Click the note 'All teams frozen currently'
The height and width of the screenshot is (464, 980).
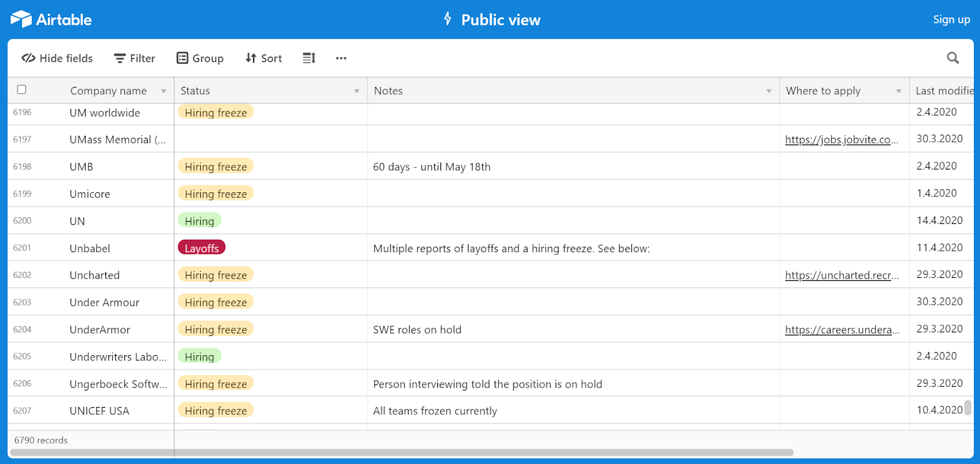(x=435, y=411)
